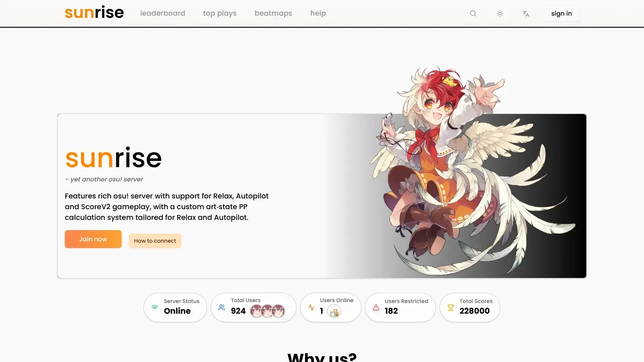Click the Users Restricted count 182
Image resolution: width=644 pixels, height=362 pixels.
pyautogui.click(x=391, y=311)
